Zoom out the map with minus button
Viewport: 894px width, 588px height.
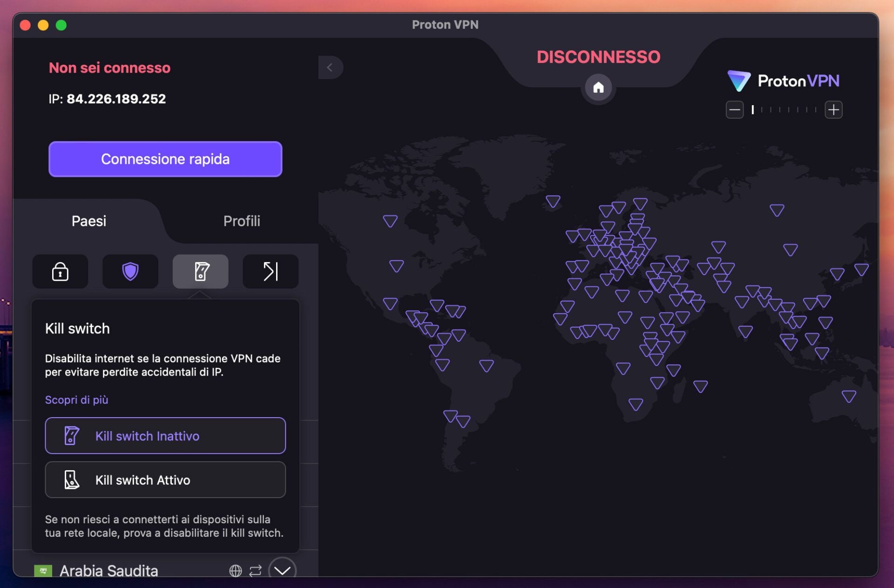[734, 110]
